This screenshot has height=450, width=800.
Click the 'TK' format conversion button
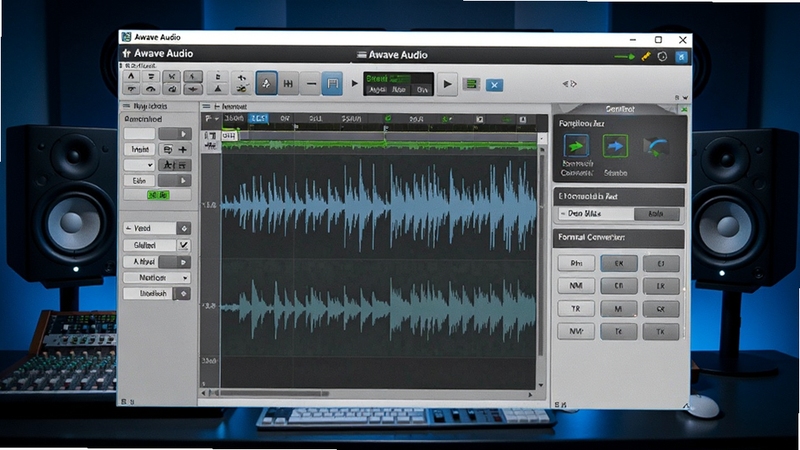[661, 332]
